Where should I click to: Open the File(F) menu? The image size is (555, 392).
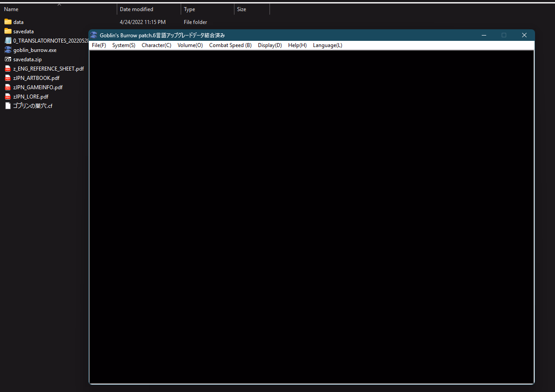99,45
